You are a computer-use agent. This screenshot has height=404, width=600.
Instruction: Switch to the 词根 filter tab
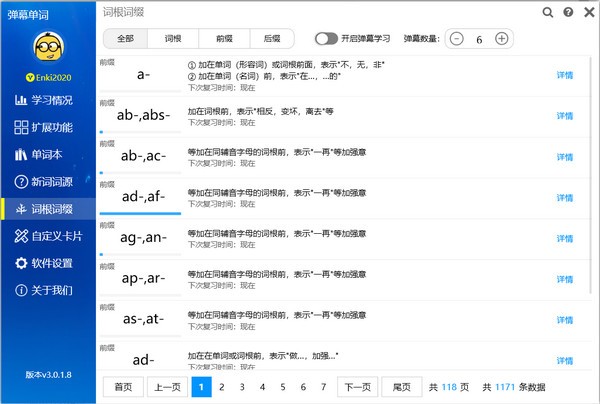(172, 39)
